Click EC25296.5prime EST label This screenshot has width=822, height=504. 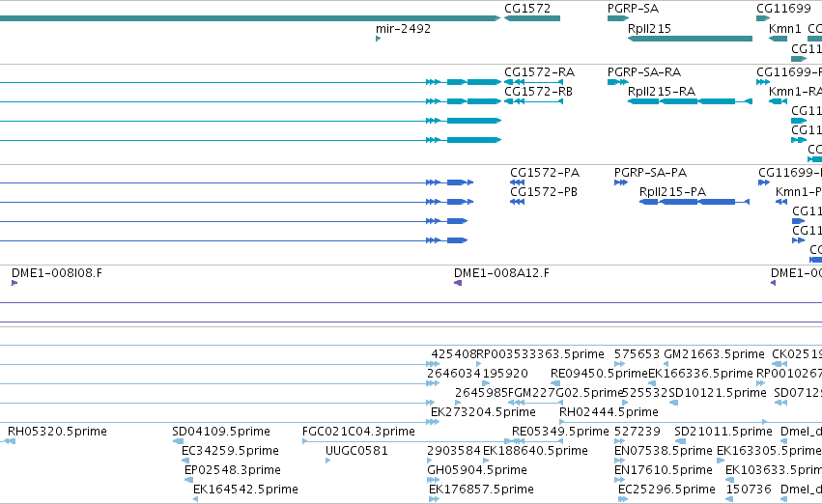(x=666, y=490)
